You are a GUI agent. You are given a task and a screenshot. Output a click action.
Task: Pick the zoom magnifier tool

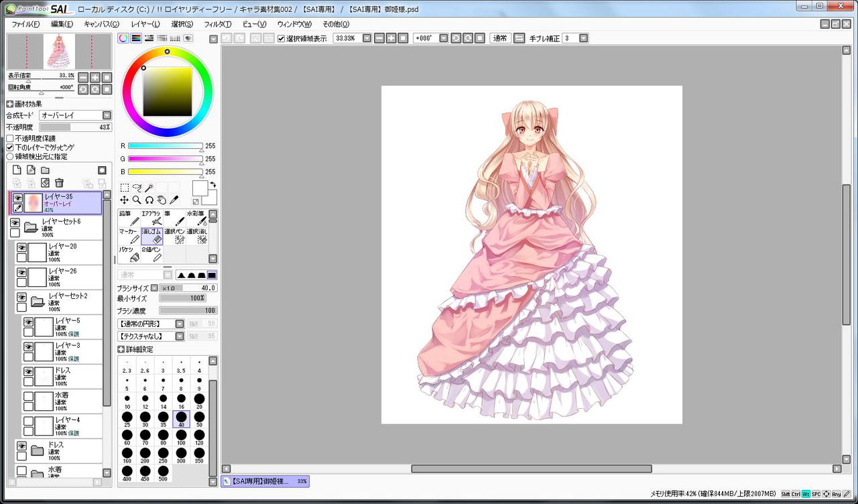coord(137,200)
